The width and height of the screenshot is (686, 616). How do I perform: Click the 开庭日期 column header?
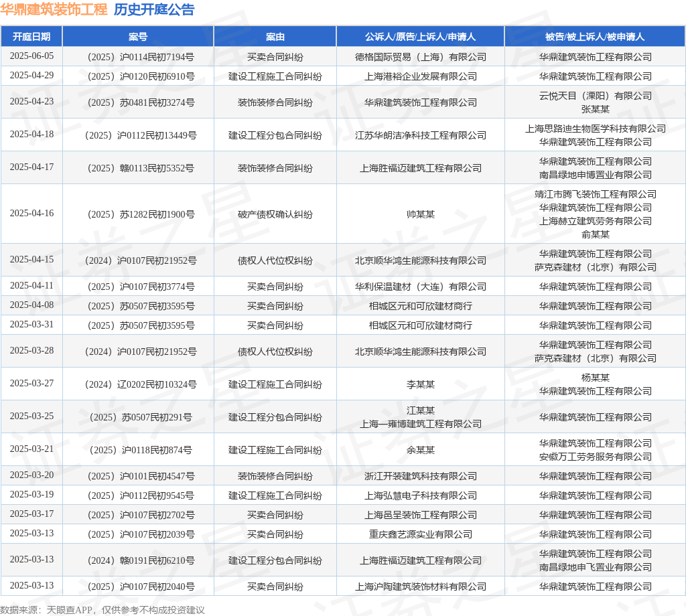pyautogui.click(x=31, y=37)
